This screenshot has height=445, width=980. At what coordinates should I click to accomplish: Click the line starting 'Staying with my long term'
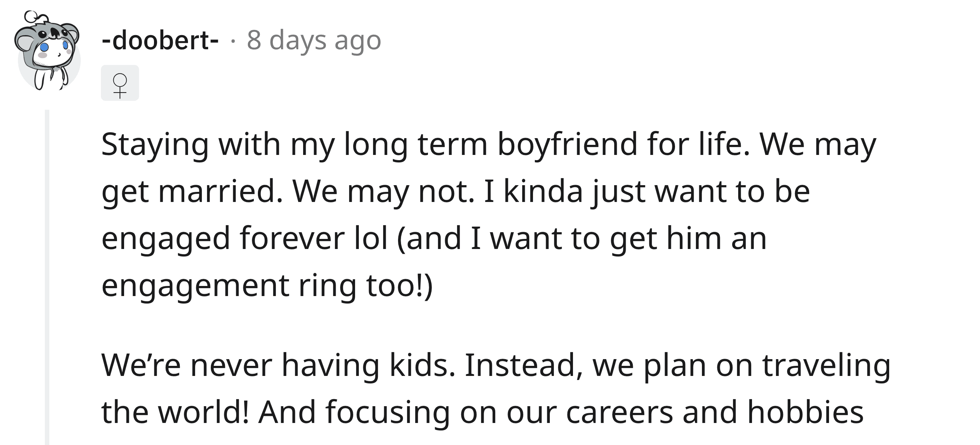[489, 145]
